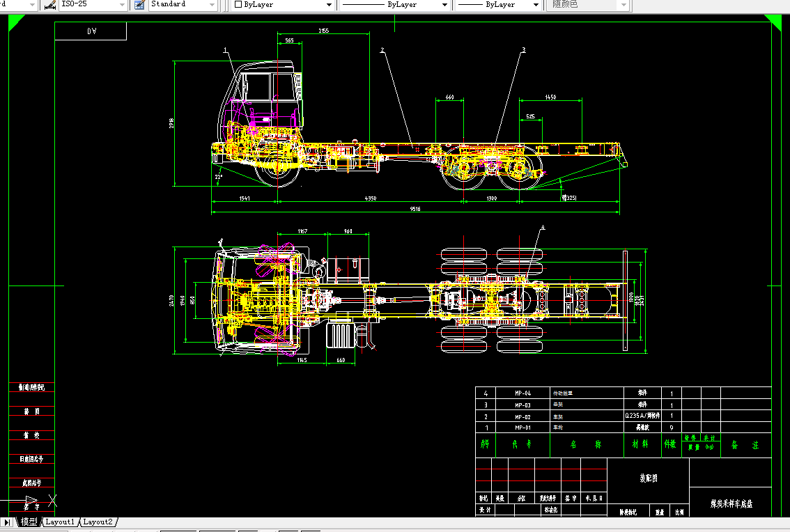Select the 960 dimension in plan view
790x532 pixels.
click(348, 231)
